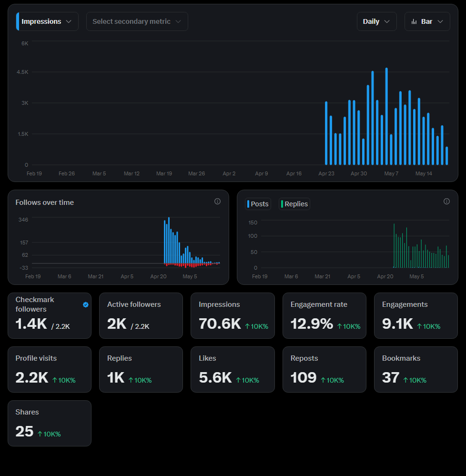Click the blue verified checkmark badge
466x476 pixels.
click(86, 304)
